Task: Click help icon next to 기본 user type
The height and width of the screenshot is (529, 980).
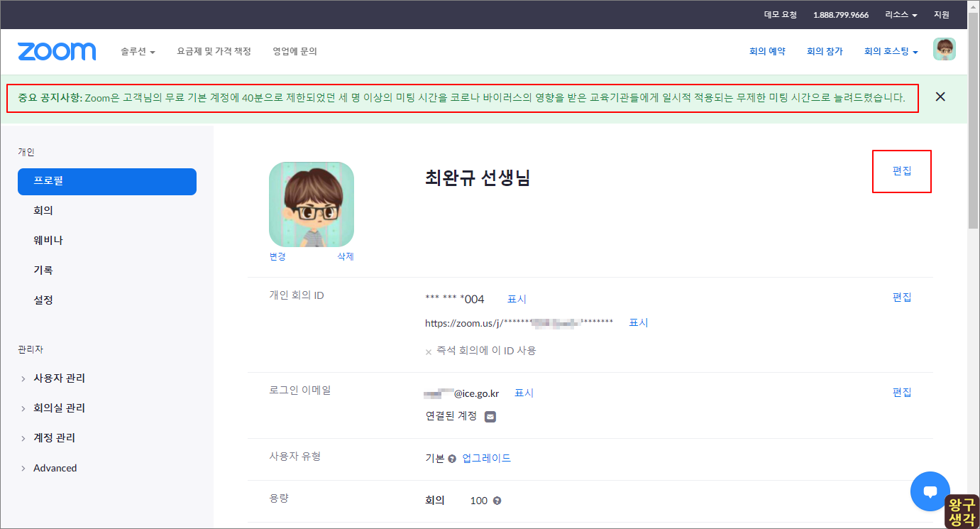Action: [x=452, y=459]
